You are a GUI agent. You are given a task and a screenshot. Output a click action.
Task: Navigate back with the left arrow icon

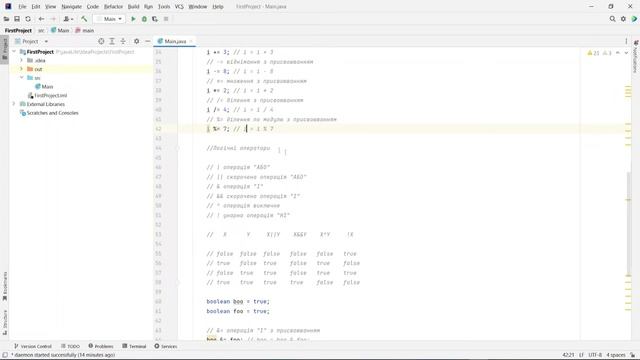[x=41, y=19]
